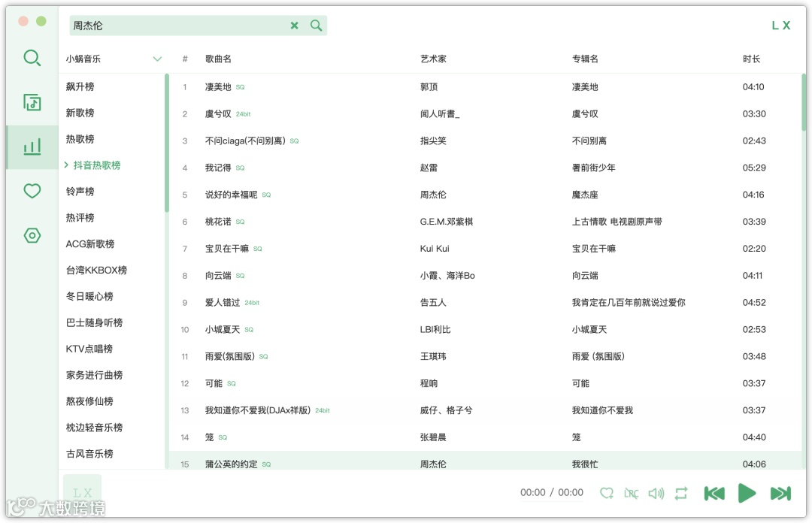Toggle desktop lyrics with the LRC icon
This screenshot has height=523, width=812.
coord(632,493)
